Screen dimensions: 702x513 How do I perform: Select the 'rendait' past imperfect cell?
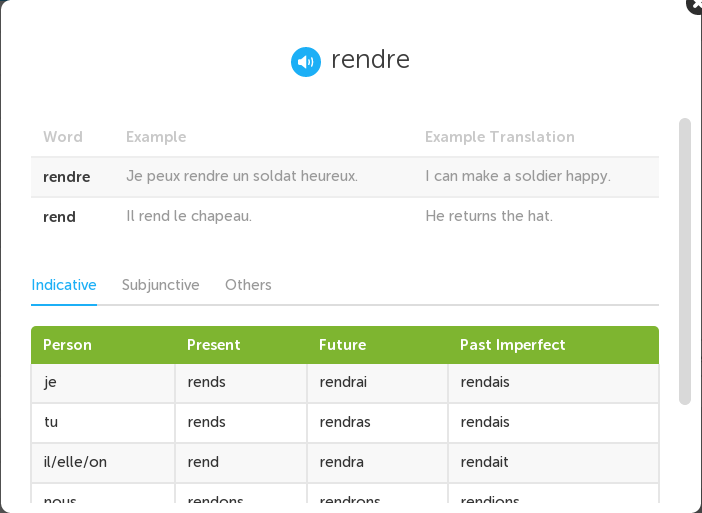click(485, 462)
